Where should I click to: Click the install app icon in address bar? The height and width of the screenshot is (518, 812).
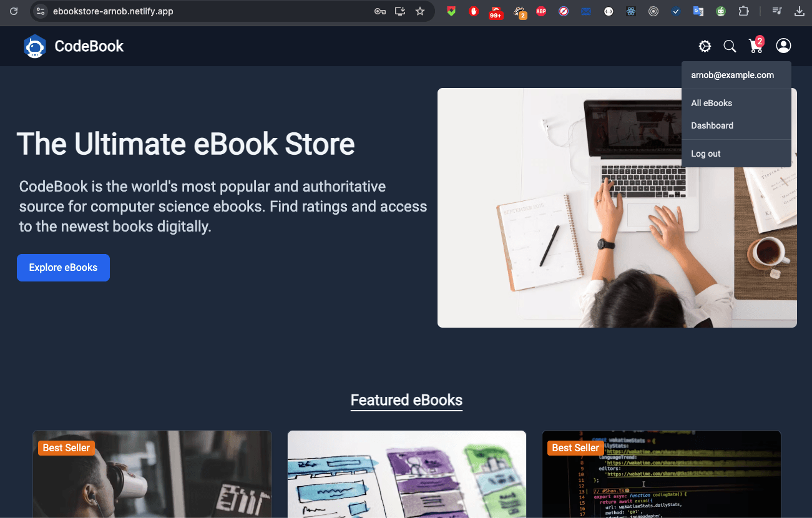pos(400,11)
